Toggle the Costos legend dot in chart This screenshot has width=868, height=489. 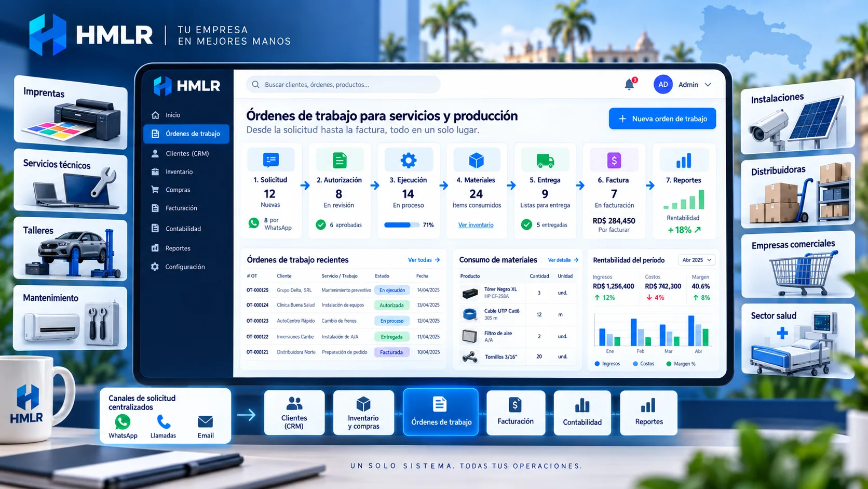click(635, 364)
